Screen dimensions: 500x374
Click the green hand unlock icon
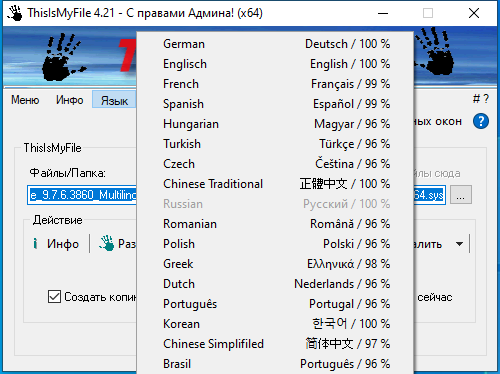[x=107, y=243]
